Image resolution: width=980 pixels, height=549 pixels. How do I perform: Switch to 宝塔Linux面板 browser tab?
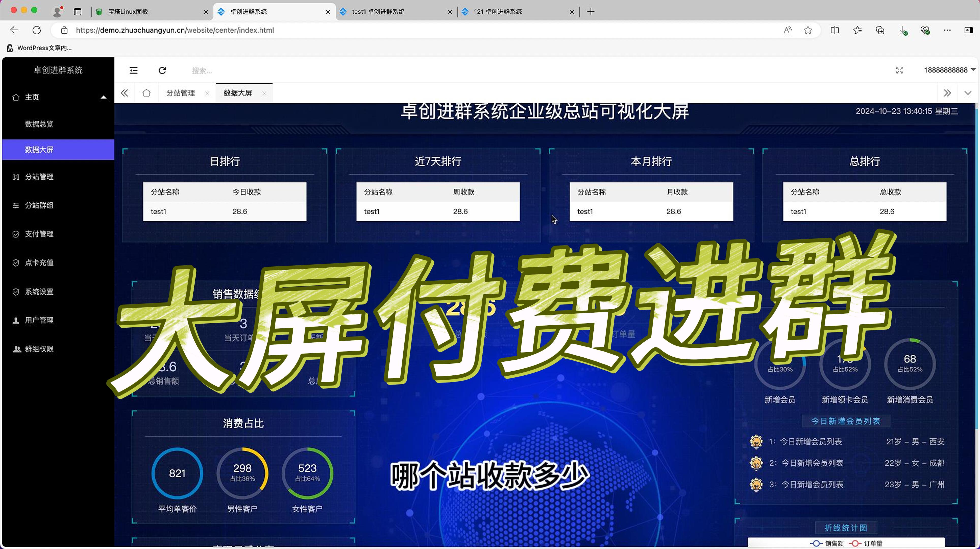(152, 12)
